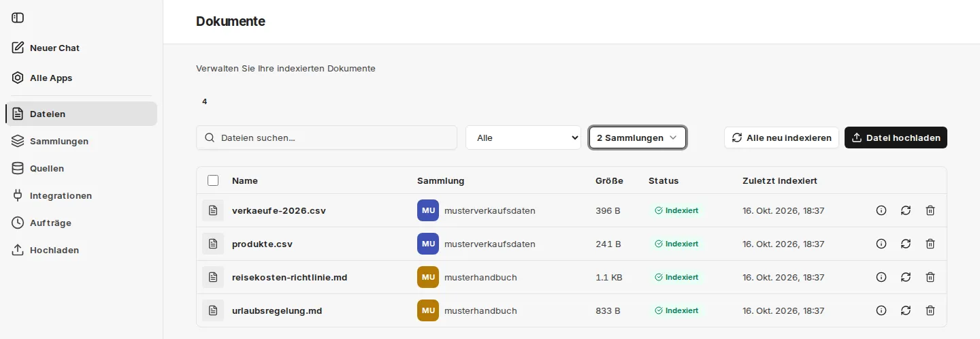Click file icon of reisekosten-richtlinie.md

pos(213,277)
